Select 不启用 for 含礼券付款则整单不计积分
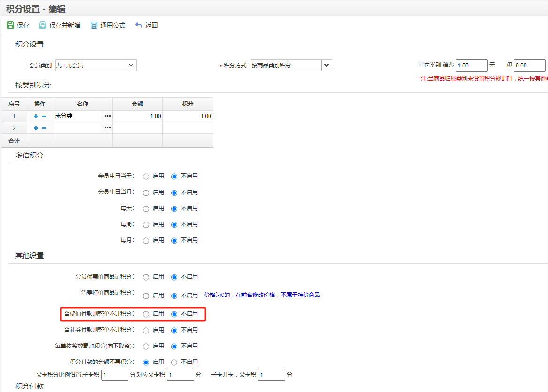 pos(174,331)
